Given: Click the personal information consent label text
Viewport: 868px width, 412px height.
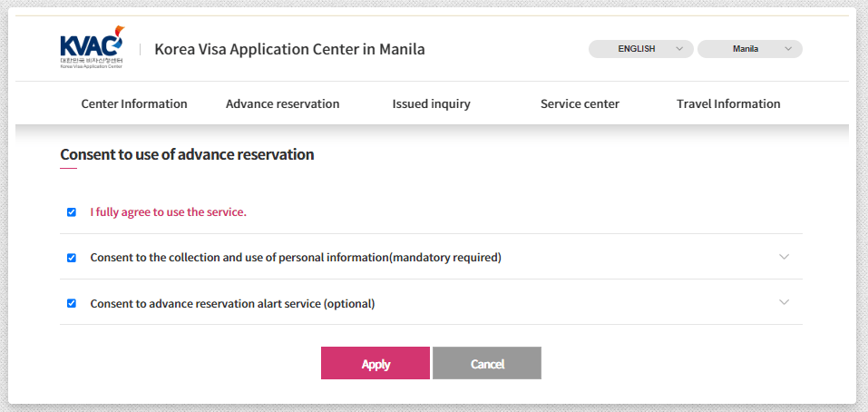Looking at the screenshot, I should (x=295, y=258).
